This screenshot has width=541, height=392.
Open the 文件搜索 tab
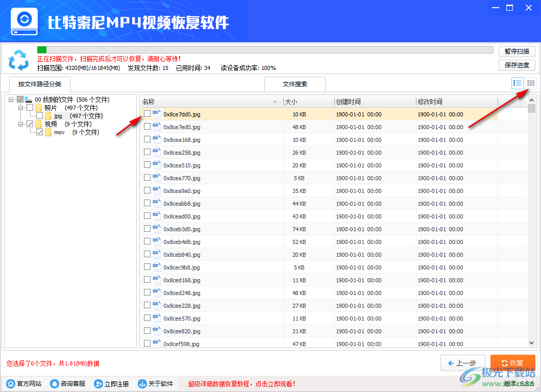click(x=294, y=84)
